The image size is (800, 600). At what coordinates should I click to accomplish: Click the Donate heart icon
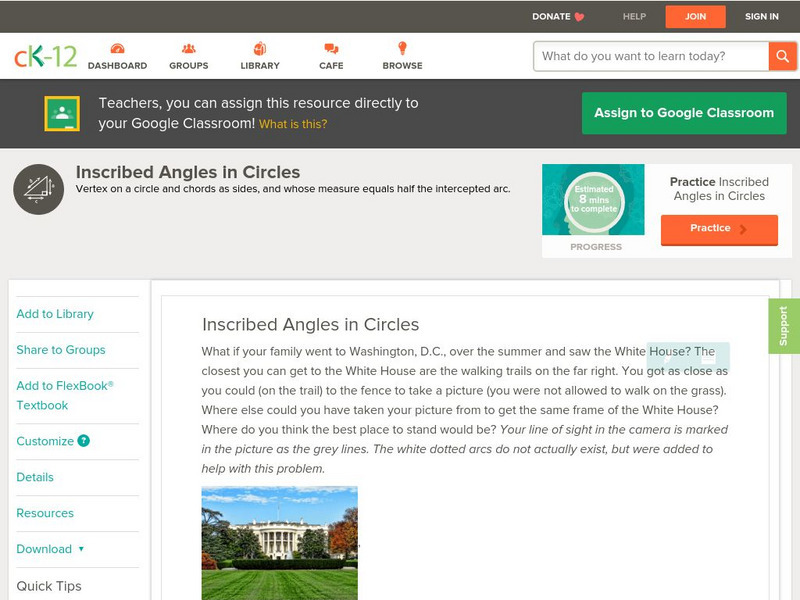[x=579, y=17]
